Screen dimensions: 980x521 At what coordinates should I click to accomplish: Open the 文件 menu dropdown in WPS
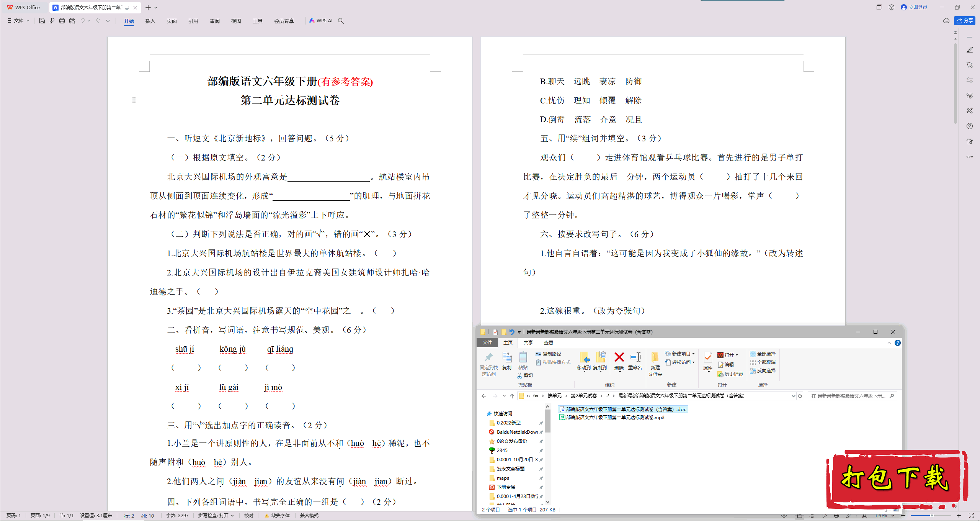click(x=18, y=21)
